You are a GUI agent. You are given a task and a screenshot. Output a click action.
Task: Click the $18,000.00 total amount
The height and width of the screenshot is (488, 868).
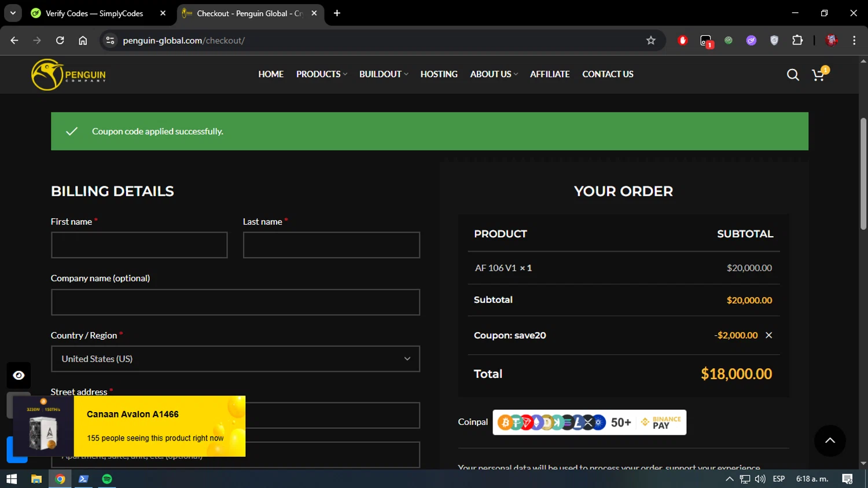click(736, 374)
